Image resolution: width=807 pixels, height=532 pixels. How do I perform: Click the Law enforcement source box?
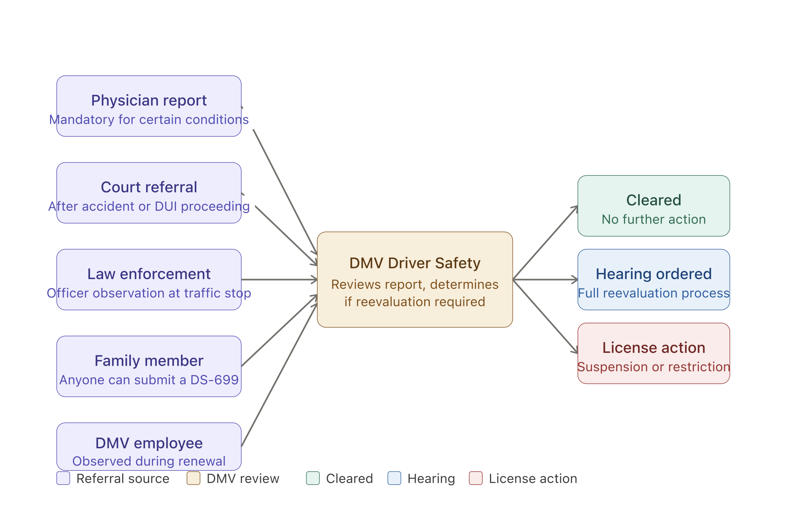point(149,279)
